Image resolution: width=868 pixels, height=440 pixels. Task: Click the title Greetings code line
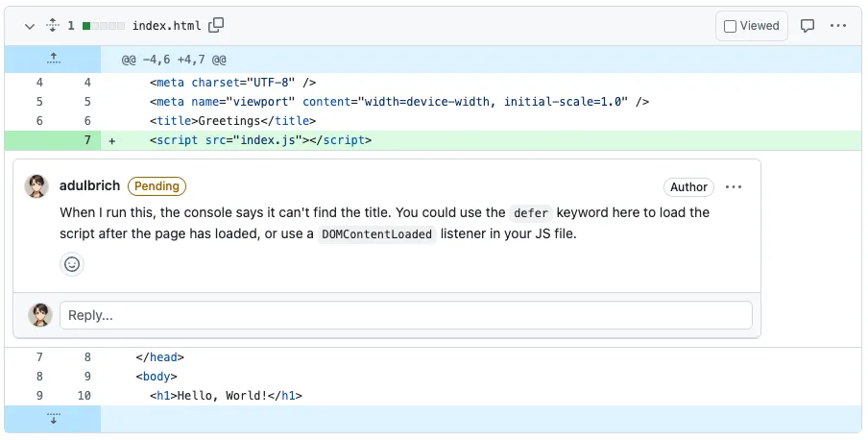click(x=232, y=121)
